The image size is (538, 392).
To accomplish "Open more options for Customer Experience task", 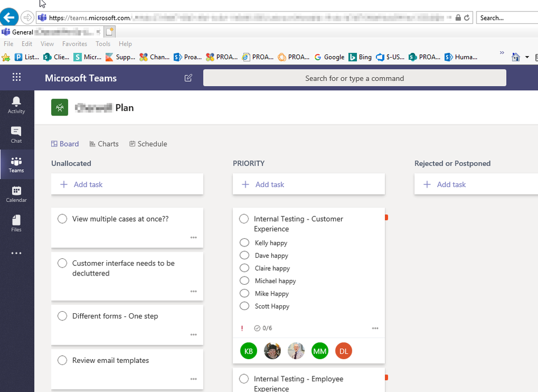I will 375,328.
